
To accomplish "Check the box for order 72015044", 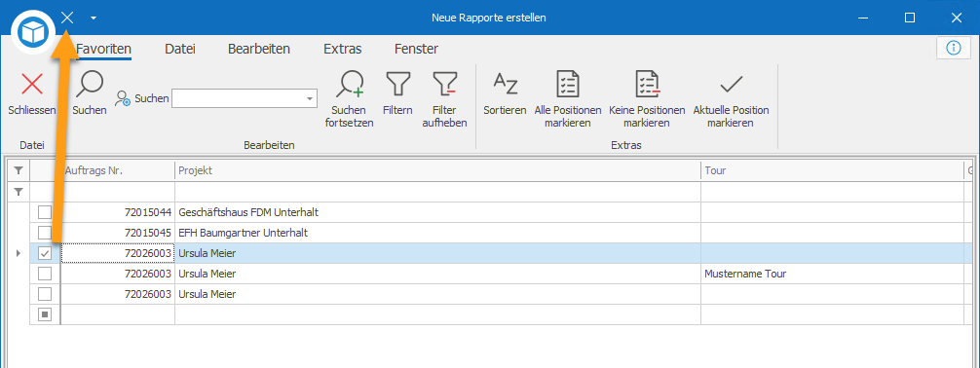I will tap(45, 212).
